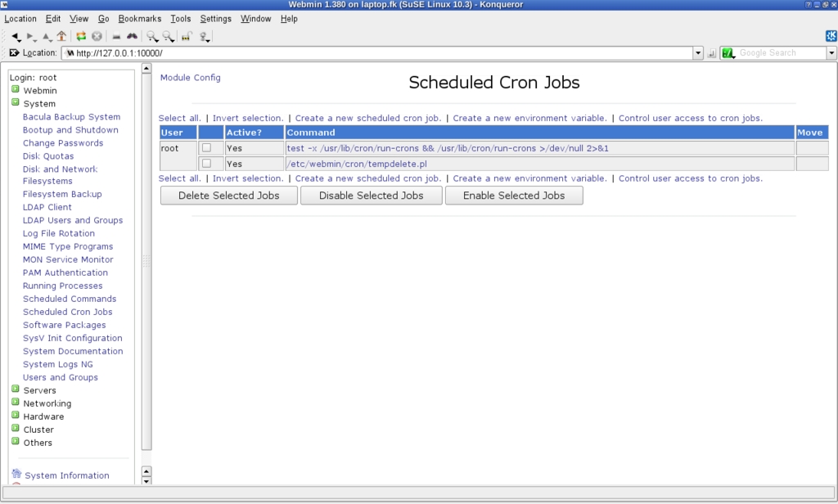The image size is (838, 504).
Task: Click the System Information house icon
Action: point(16,475)
